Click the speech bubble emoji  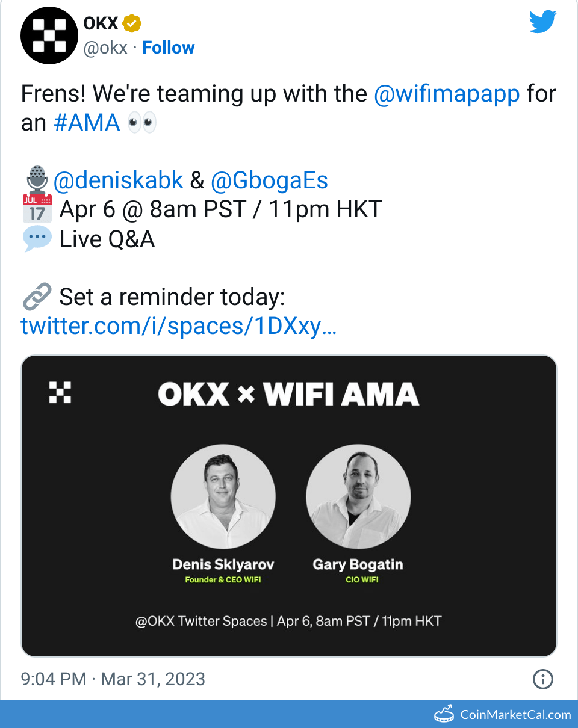37,239
